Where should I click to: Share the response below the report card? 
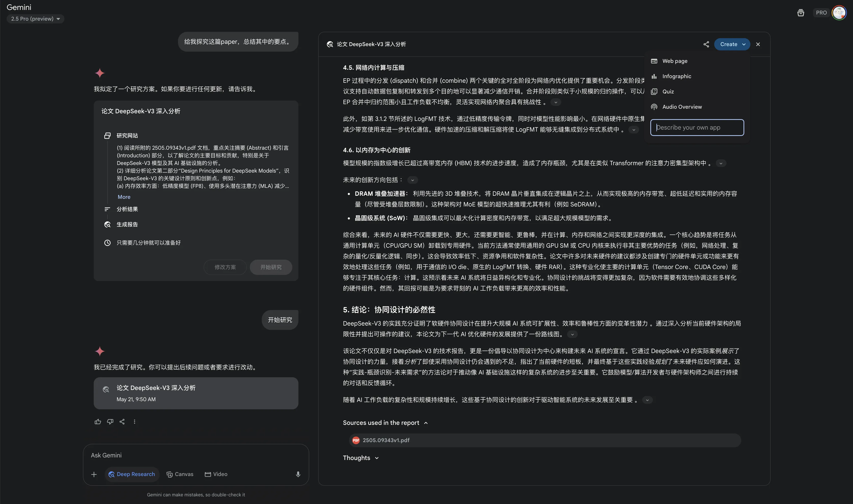[x=122, y=422]
